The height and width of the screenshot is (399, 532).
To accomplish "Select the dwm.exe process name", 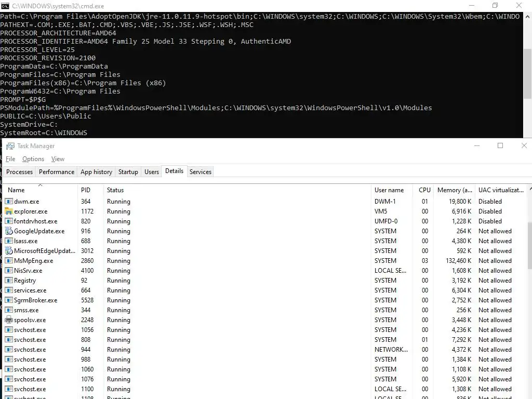I will coord(26,201).
